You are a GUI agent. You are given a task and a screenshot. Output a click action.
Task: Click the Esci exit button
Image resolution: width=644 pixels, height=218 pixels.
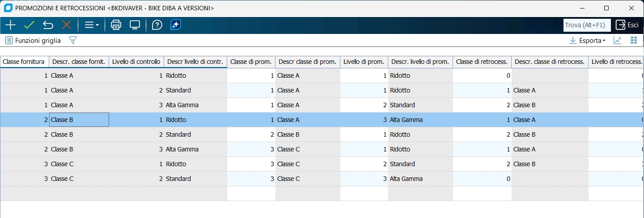coord(627,25)
